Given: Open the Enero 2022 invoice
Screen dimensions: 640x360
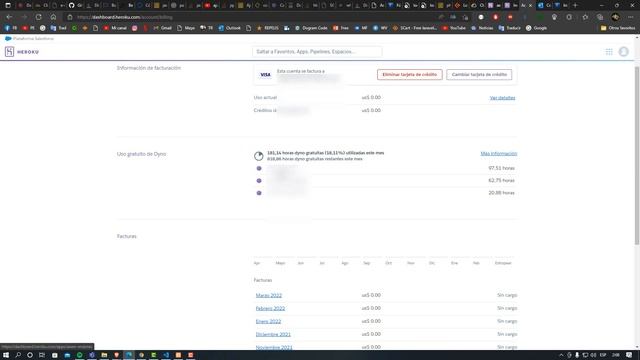Looking at the screenshot, I should 268,321.
